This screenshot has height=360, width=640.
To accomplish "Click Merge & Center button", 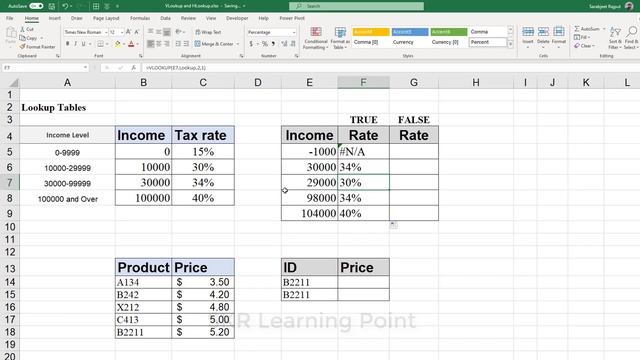I will coord(214,44).
